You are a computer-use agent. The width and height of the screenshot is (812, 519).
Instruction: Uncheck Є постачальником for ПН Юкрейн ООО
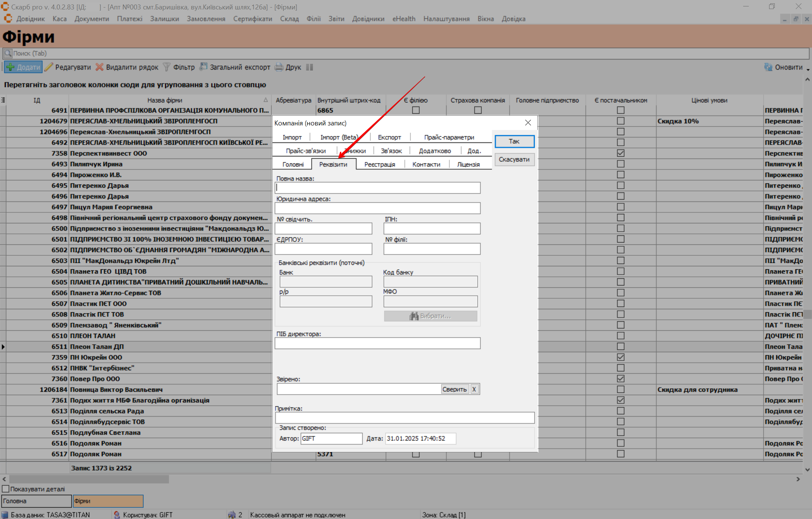coord(620,357)
